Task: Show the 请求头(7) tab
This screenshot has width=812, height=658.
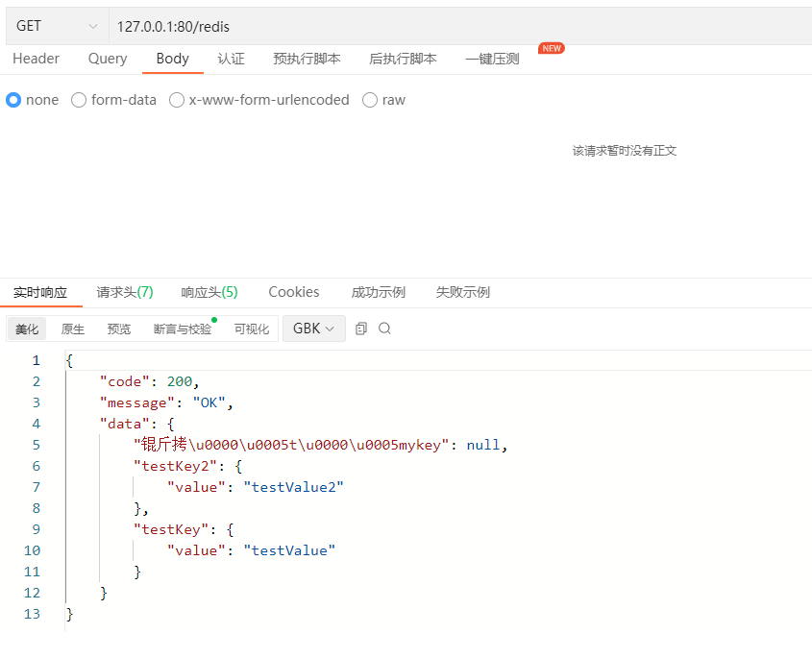Action: [x=125, y=293]
